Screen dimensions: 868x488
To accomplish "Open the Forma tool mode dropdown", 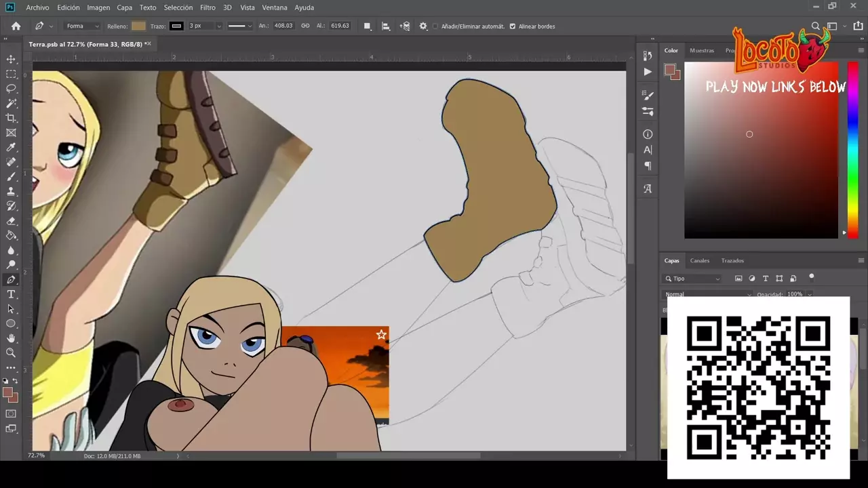I will click(x=82, y=26).
